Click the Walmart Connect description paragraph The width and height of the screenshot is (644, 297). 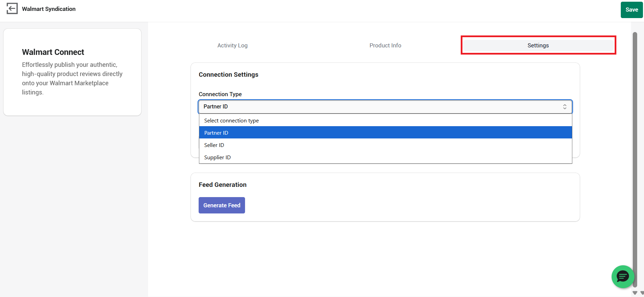tap(72, 78)
